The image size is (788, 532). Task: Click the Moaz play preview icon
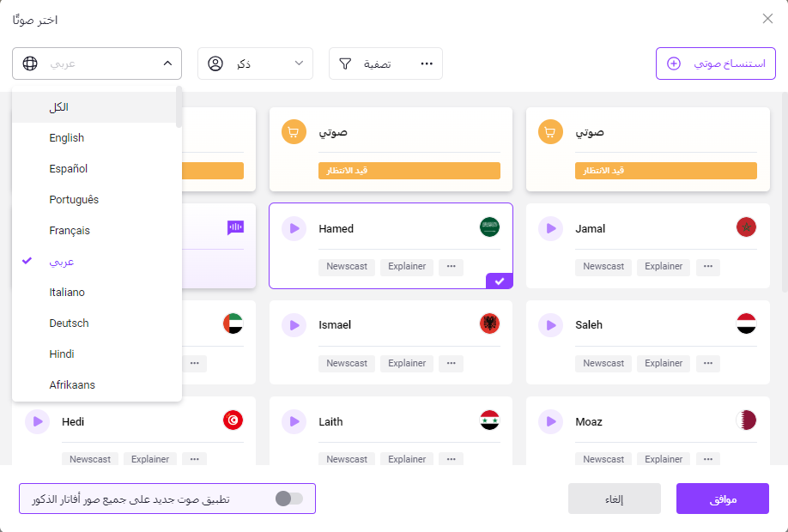click(x=551, y=421)
